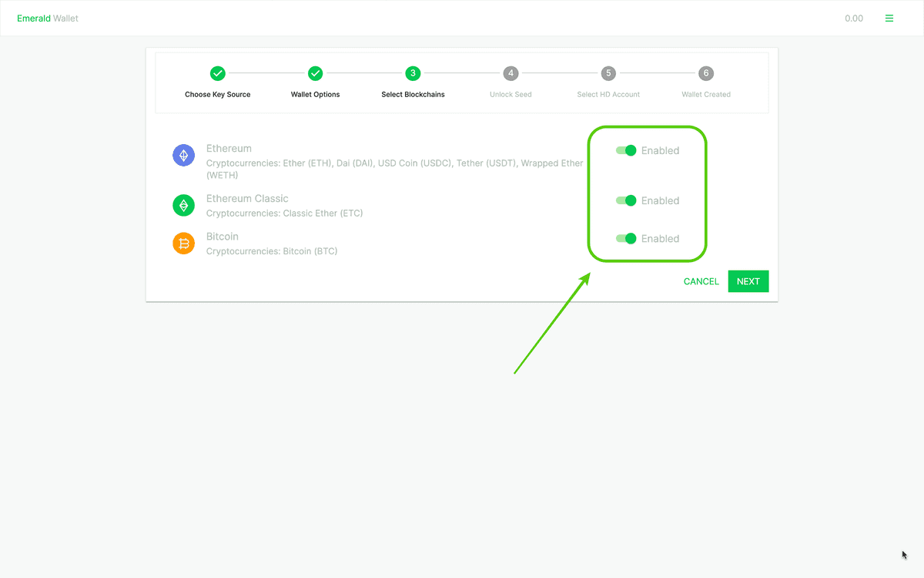Select the Select HD Account step

pyautogui.click(x=608, y=73)
